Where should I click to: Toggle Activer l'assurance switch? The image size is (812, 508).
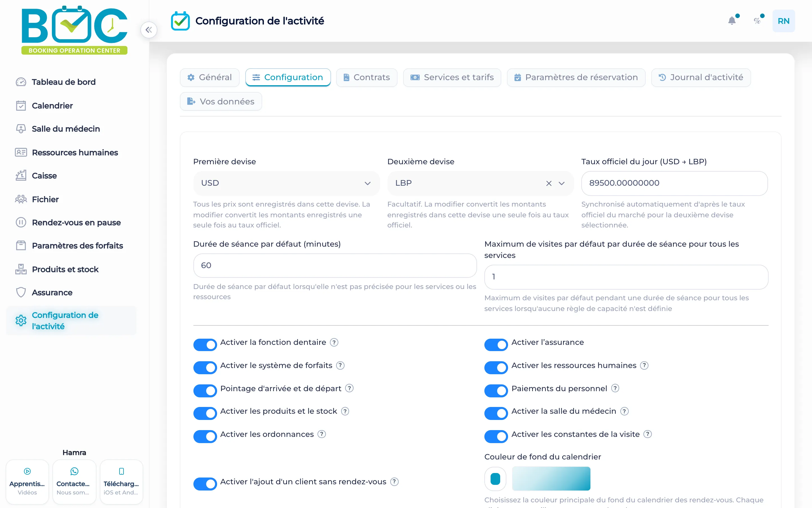496,345
